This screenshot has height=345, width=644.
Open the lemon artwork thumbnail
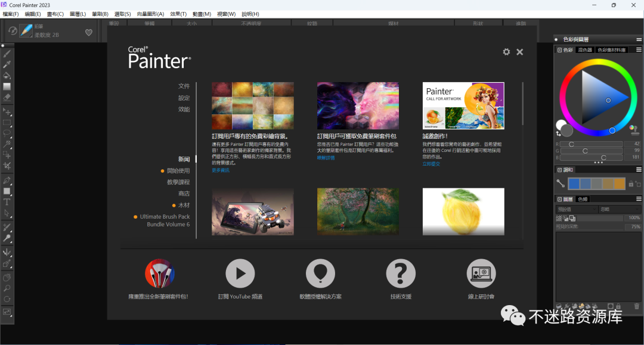tap(463, 212)
